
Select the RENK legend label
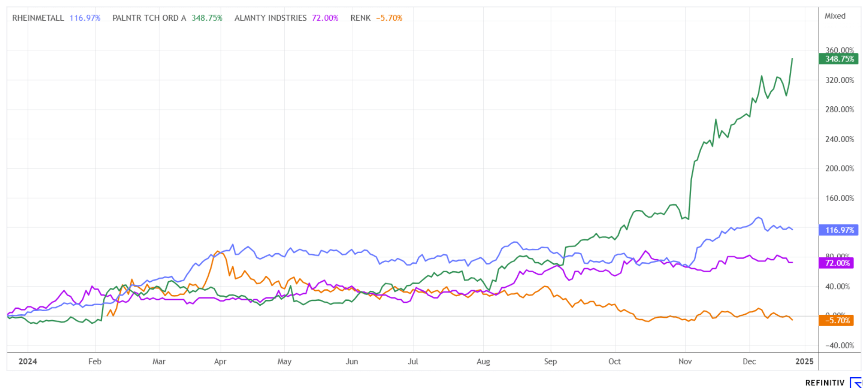360,18
